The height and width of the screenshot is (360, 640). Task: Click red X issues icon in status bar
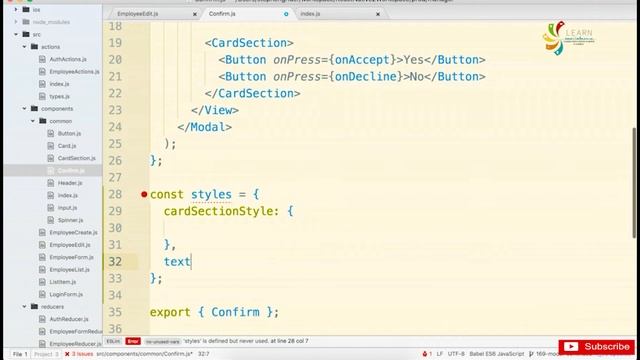(x=67, y=354)
